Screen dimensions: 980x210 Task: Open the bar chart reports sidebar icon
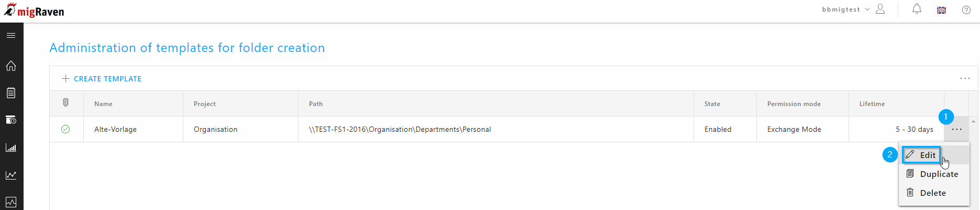11,148
